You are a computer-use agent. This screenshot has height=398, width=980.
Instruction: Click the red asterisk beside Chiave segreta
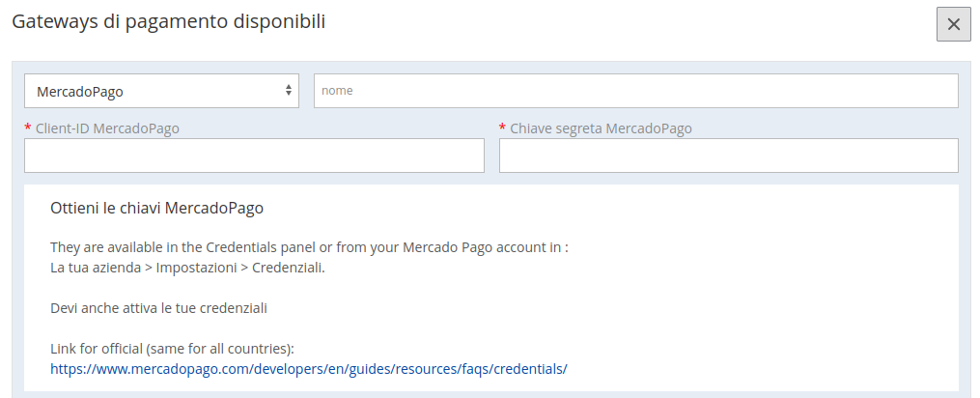click(502, 128)
